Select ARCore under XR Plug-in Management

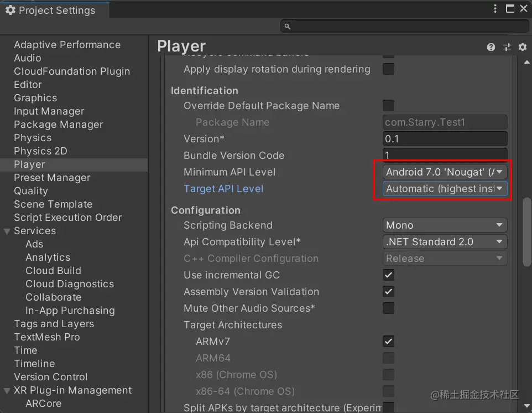[44, 403]
